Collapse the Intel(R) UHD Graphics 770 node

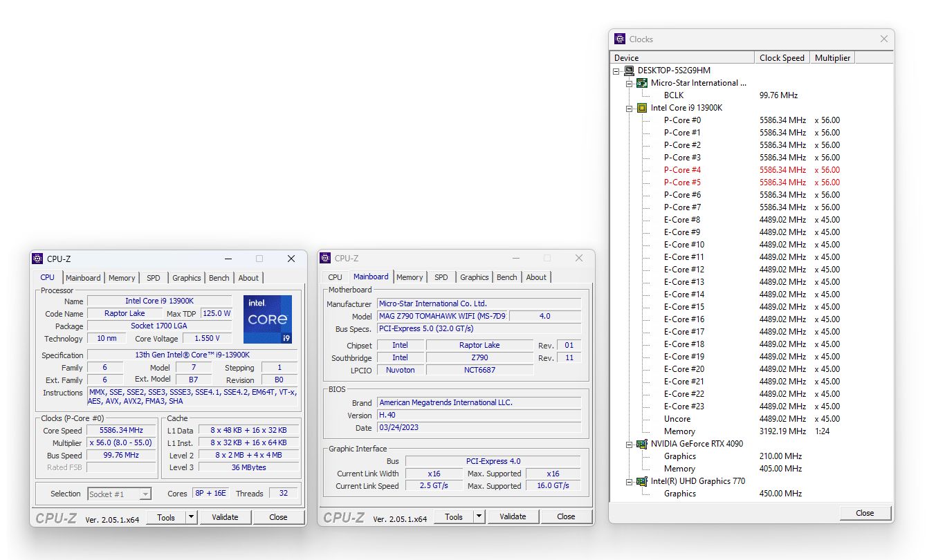pyautogui.click(x=630, y=481)
